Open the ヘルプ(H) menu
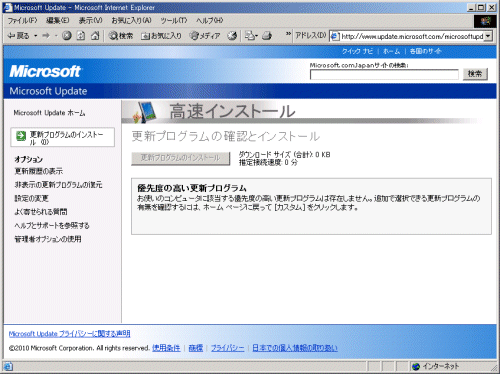 [210, 21]
